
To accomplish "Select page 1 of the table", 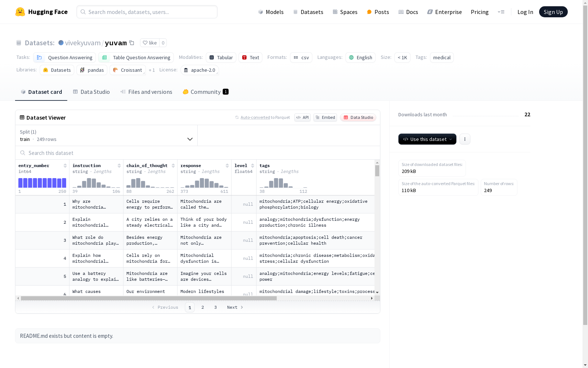I will (190, 307).
